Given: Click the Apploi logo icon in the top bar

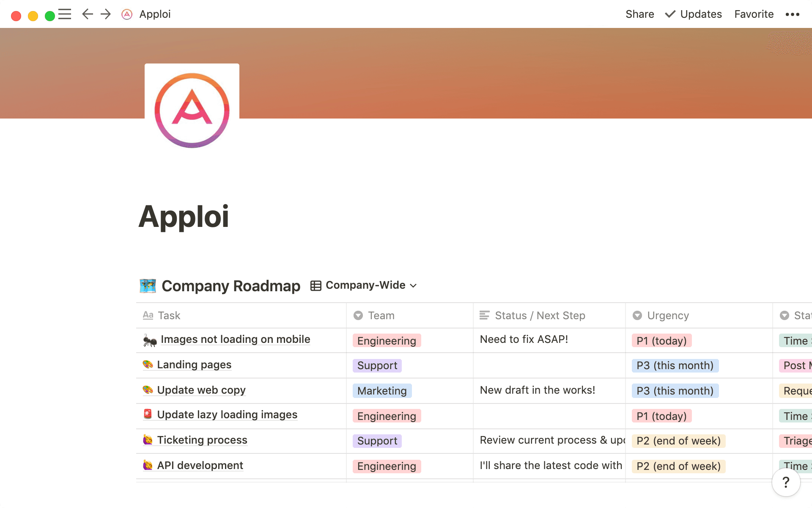Looking at the screenshot, I should tap(126, 14).
